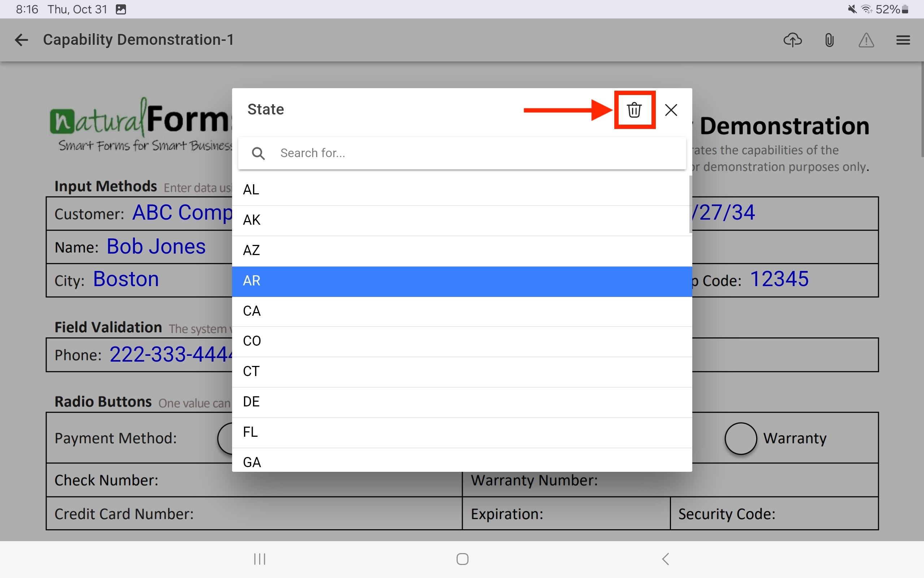Choose CO in the State list
924x578 pixels.
tap(462, 341)
